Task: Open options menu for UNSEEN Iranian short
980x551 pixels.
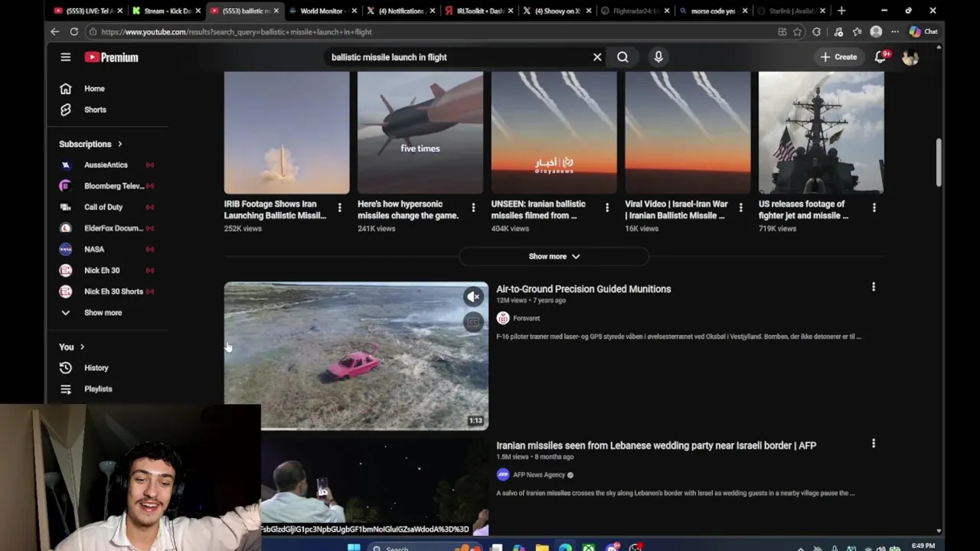Action: pyautogui.click(x=607, y=207)
